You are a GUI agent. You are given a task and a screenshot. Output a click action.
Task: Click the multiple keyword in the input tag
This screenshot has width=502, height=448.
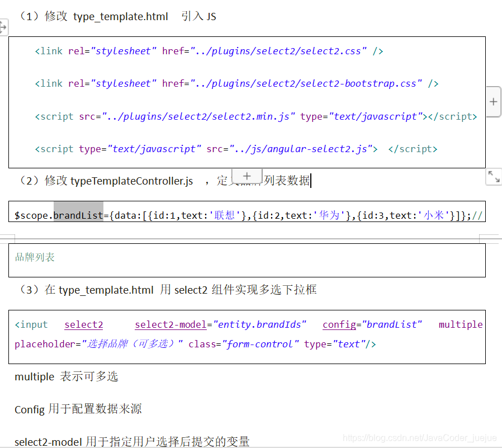(461, 325)
